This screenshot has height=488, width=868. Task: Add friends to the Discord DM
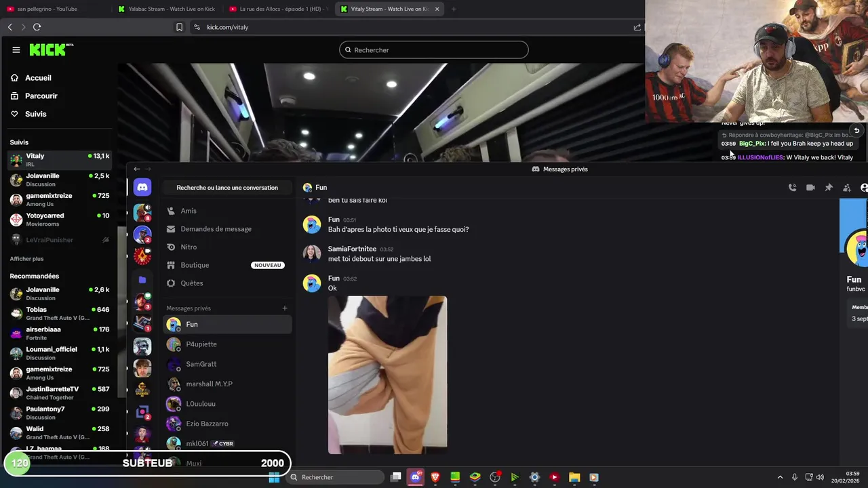(x=847, y=188)
